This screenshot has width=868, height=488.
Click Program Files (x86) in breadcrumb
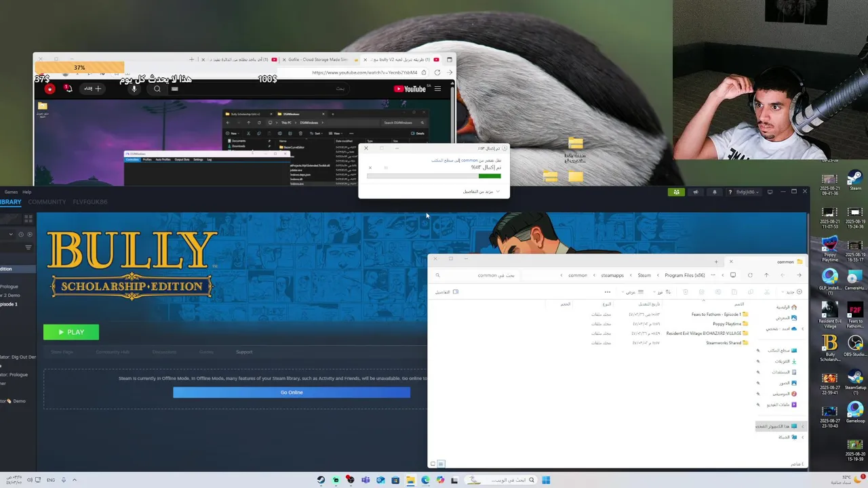tap(685, 275)
